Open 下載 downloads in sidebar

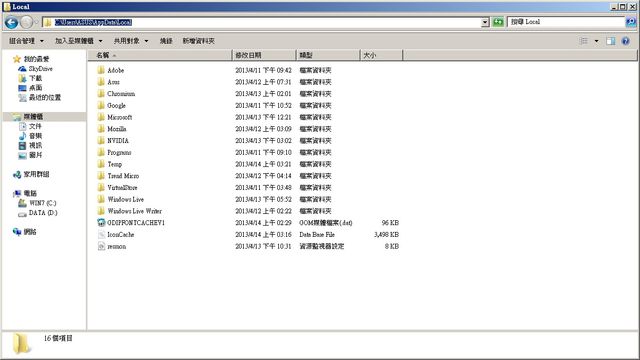click(x=30, y=78)
